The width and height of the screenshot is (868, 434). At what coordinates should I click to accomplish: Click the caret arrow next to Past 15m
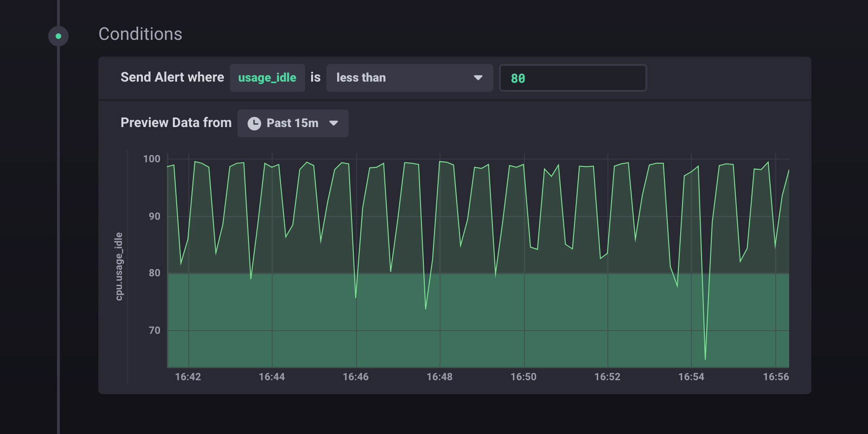click(333, 123)
